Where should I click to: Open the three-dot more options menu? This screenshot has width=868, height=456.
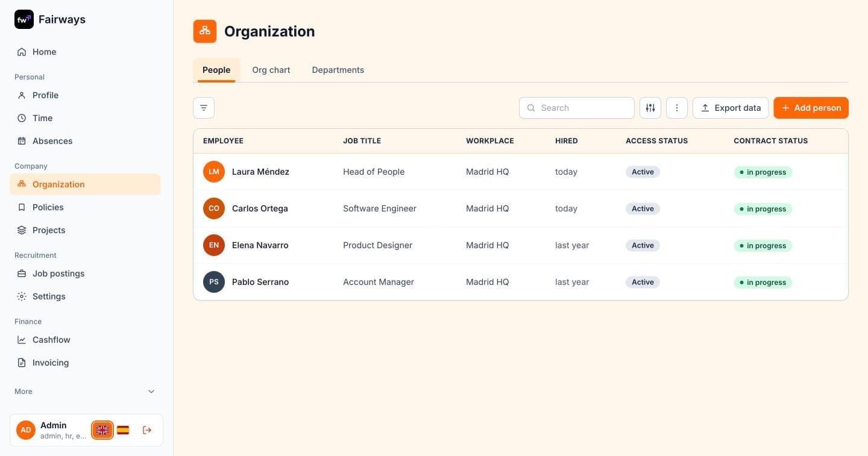pos(677,108)
